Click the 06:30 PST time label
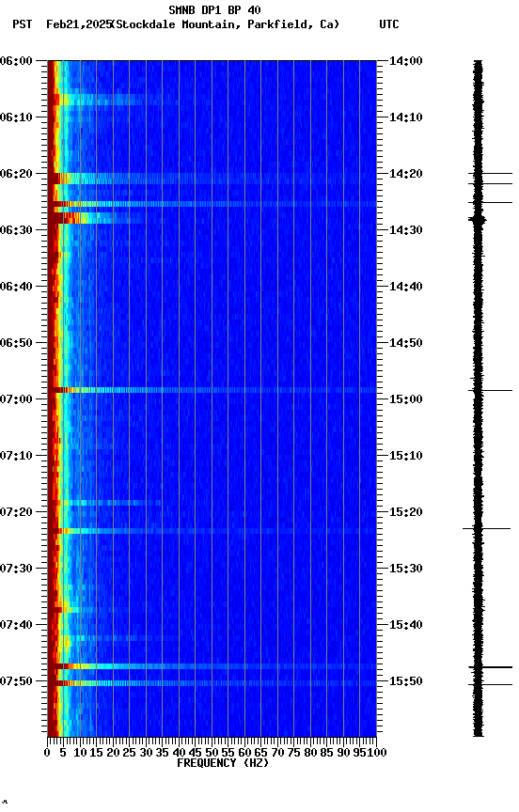 click(x=16, y=230)
